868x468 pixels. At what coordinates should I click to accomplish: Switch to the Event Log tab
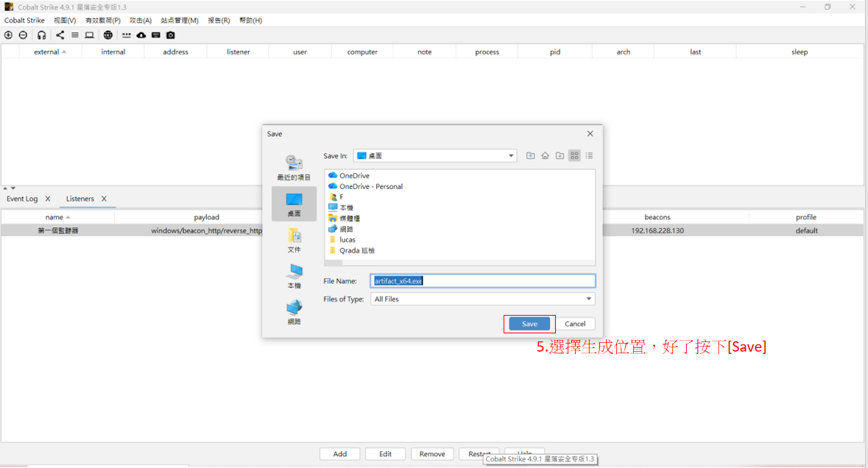(x=22, y=199)
